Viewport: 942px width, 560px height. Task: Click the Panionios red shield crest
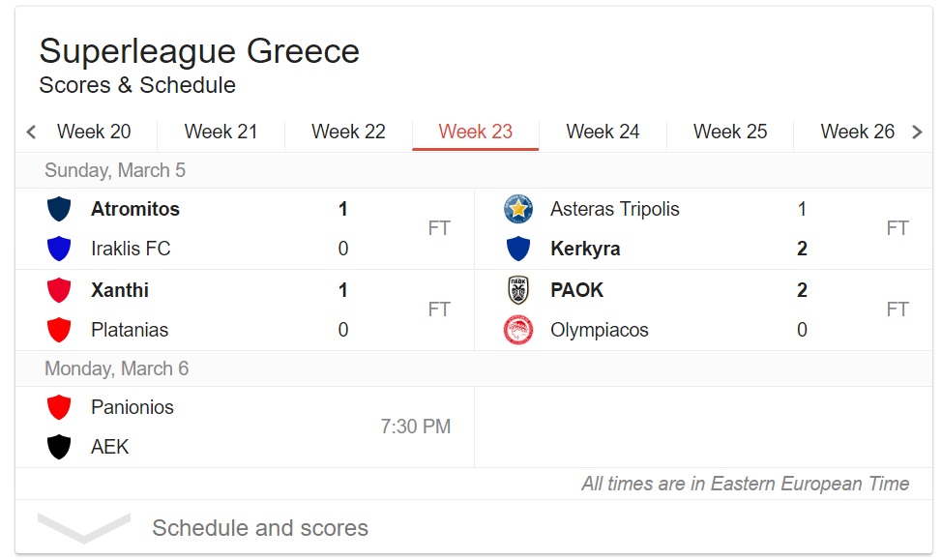[59, 407]
